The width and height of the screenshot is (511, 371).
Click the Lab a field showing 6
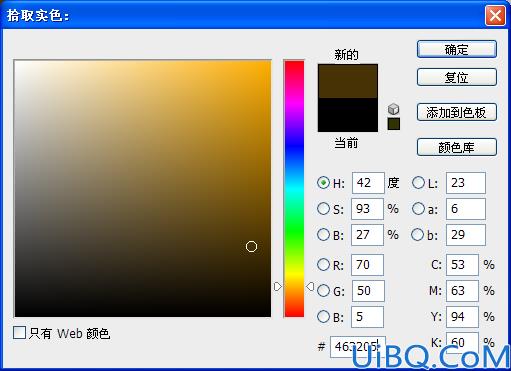click(466, 209)
